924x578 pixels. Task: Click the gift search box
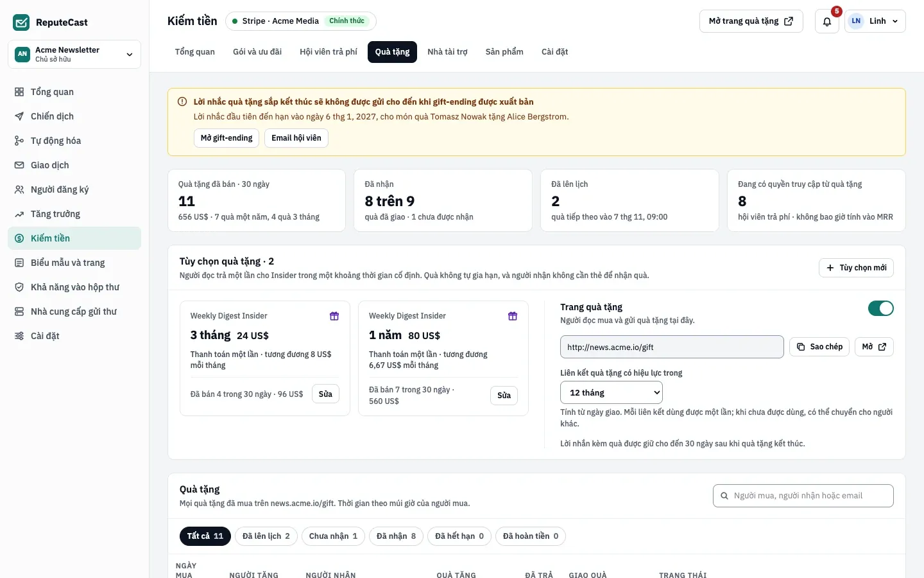803,496
